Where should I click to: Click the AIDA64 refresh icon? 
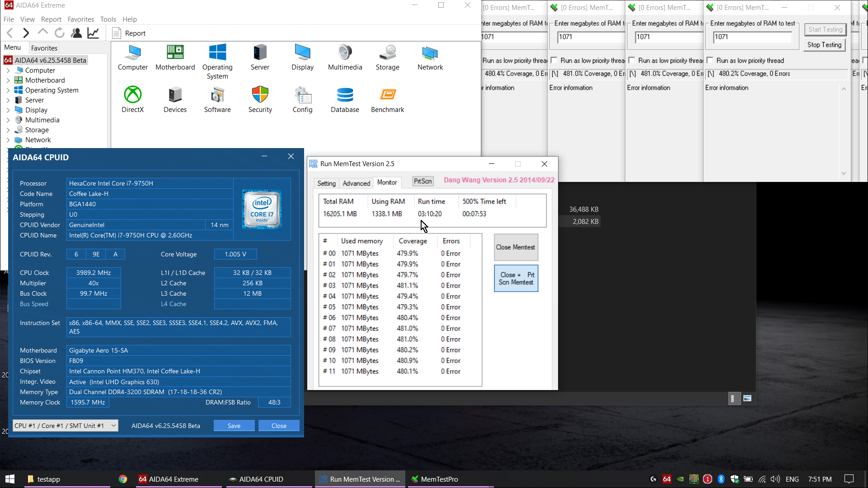click(59, 33)
